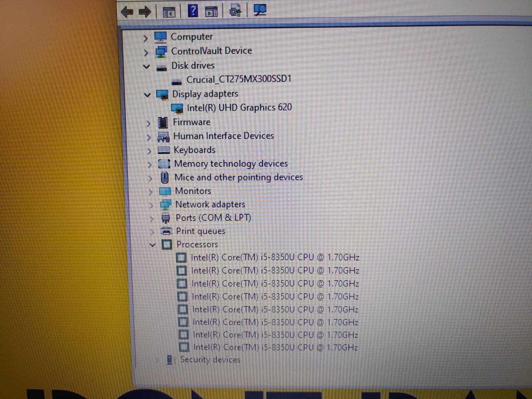The image size is (532, 399).
Task: Click the Print queues printer icon
Action: (x=166, y=231)
